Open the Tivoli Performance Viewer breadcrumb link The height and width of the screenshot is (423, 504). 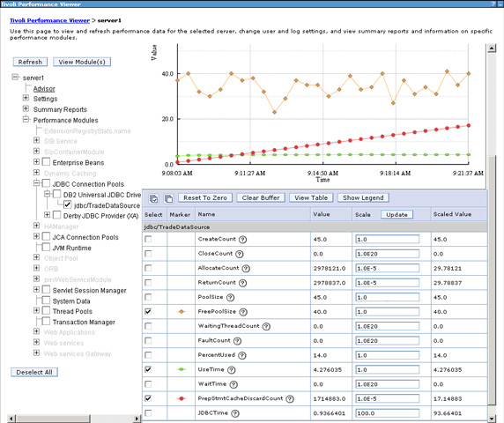point(50,20)
